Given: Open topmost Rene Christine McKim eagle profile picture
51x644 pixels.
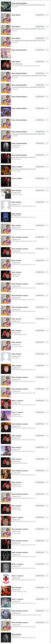Looking at the screenshot, I should [x=6, y=6].
